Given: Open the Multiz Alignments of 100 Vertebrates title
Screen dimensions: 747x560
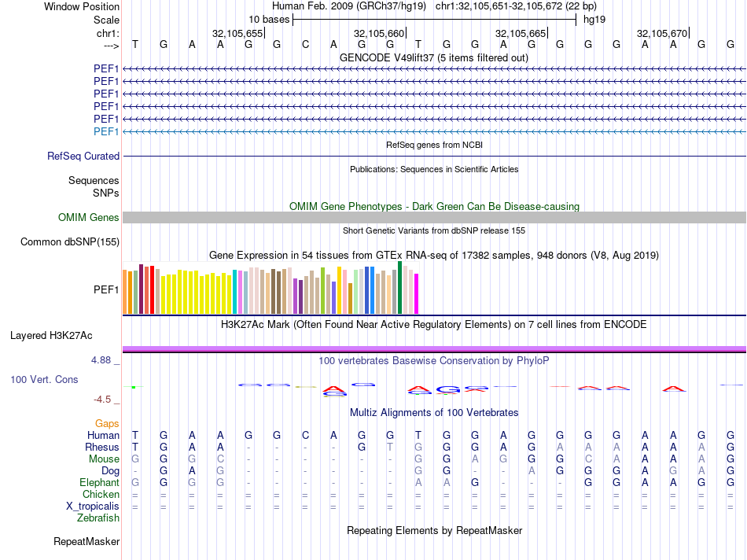Looking at the screenshot, I should [434, 412].
